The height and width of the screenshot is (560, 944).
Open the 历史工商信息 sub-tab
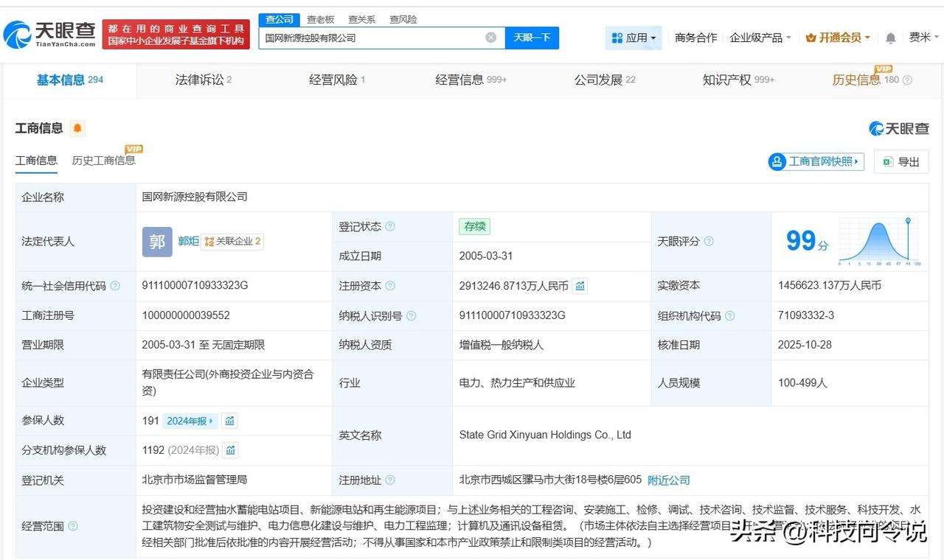tap(103, 161)
